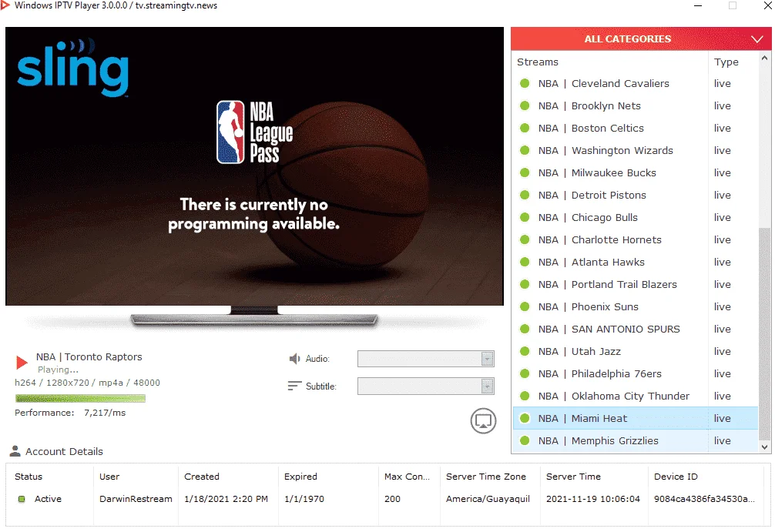
Task: Select the NBA | Detroit Pistons stream
Action: (x=635, y=195)
